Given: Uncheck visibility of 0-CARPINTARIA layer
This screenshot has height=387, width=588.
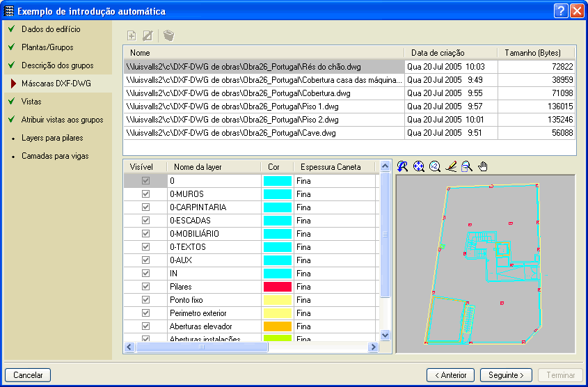Looking at the screenshot, I should 145,207.
